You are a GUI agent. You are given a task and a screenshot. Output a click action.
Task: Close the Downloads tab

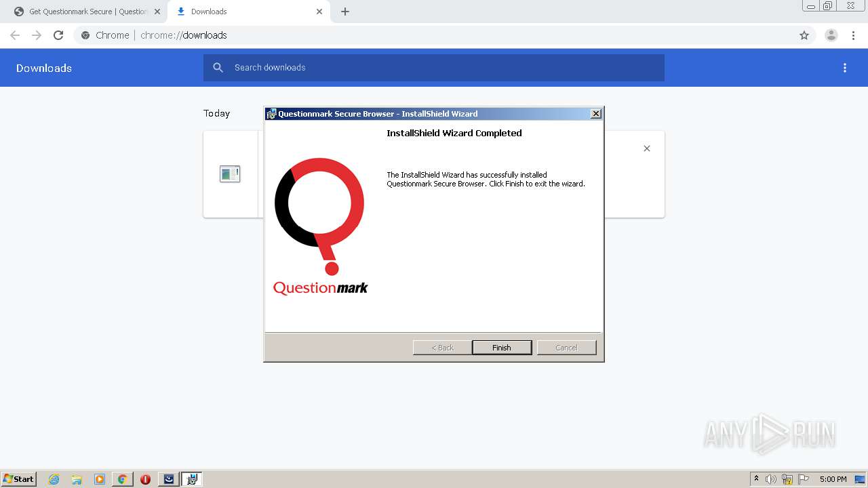click(x=319, y=12)
